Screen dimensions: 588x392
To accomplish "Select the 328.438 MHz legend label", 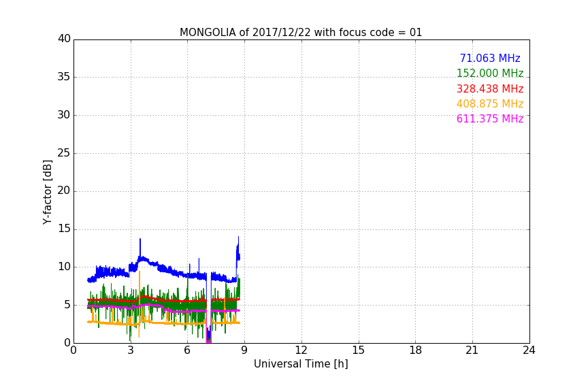I will pos(490,89).
